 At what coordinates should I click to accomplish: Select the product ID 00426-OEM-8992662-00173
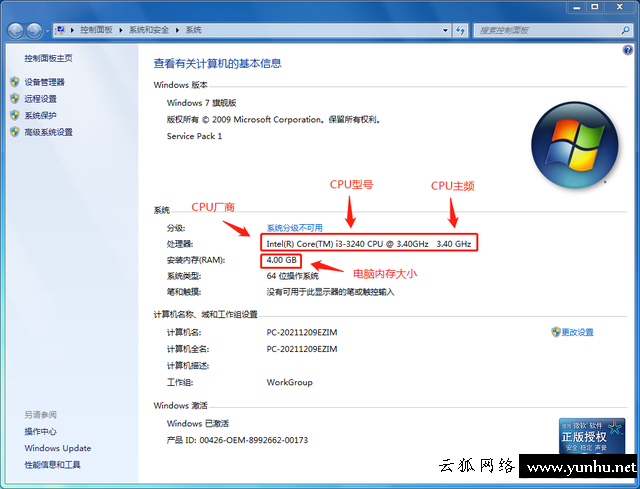click(253, 440)
